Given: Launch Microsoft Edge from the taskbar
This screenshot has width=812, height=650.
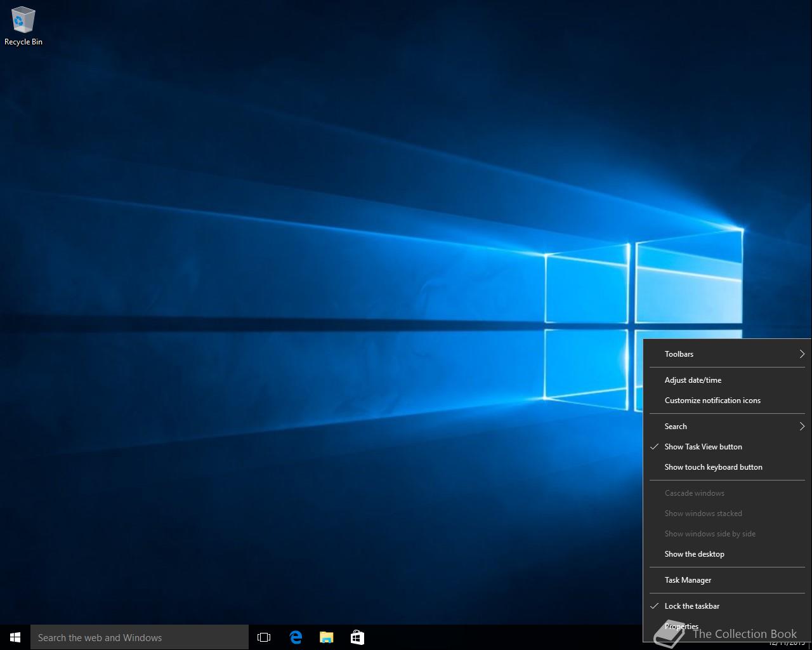Looking at the screenshot, I should coord(296,637).
